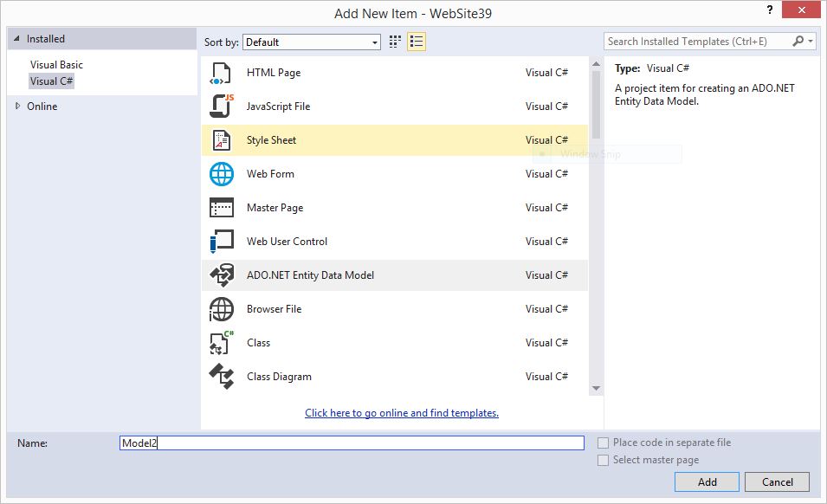827x504 pixels.
Task: Enable Place code in separate file
Action: pos(603,443)
